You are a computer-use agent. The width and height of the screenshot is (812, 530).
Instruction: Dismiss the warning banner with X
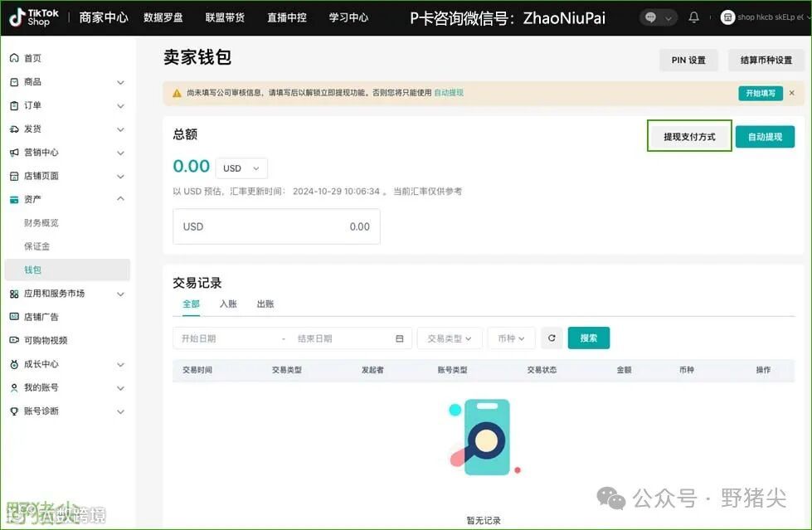pos(792,93)
